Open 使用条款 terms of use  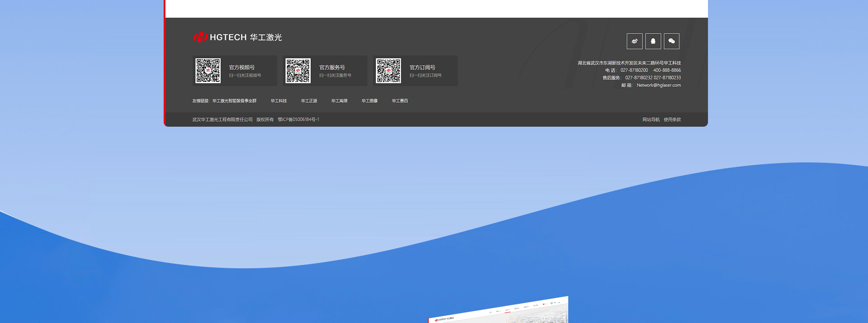pos(672,120)
